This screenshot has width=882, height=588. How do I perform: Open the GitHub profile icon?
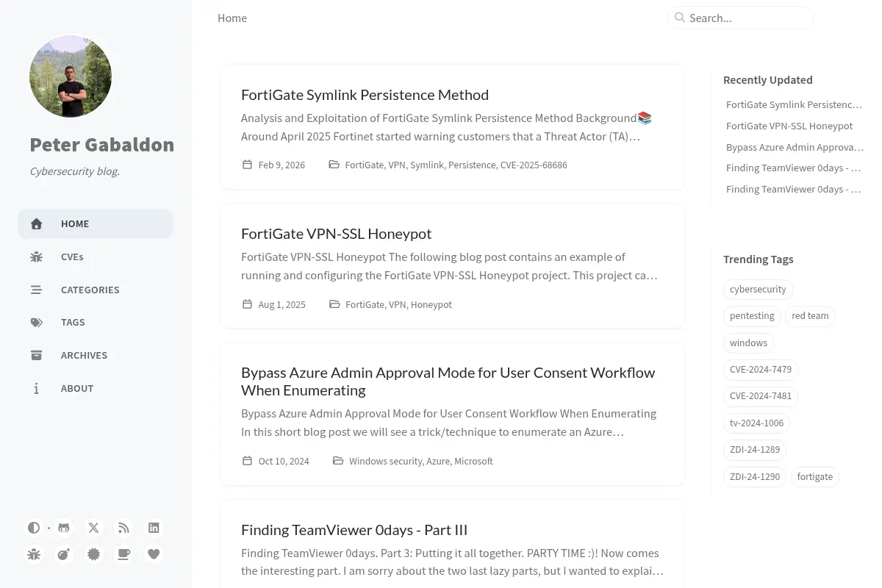[x=64, y=528]
